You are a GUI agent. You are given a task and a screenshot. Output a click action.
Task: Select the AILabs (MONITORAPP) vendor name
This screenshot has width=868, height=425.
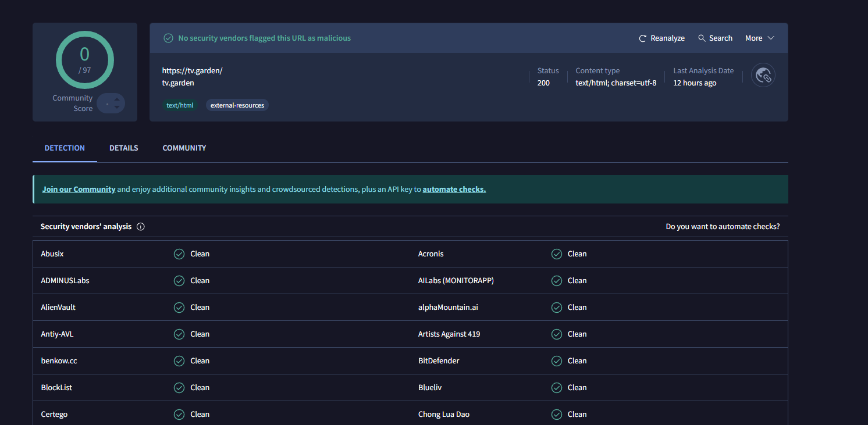tap(456, 281)
